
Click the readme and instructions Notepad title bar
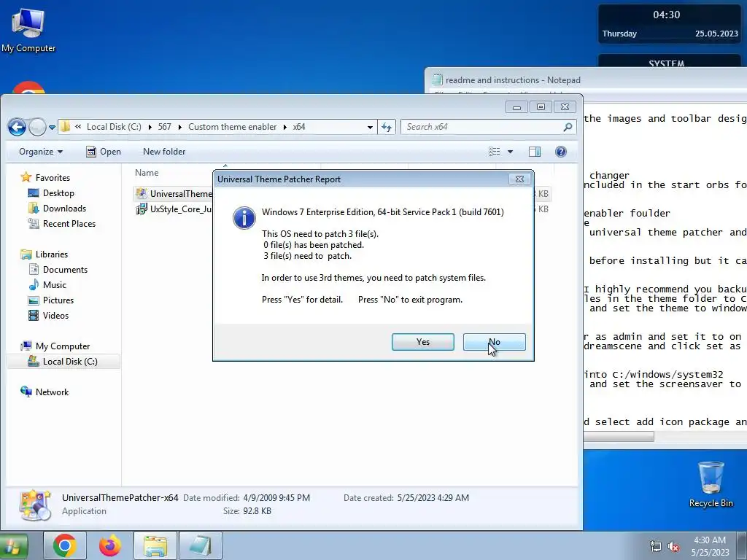point(586,79)
